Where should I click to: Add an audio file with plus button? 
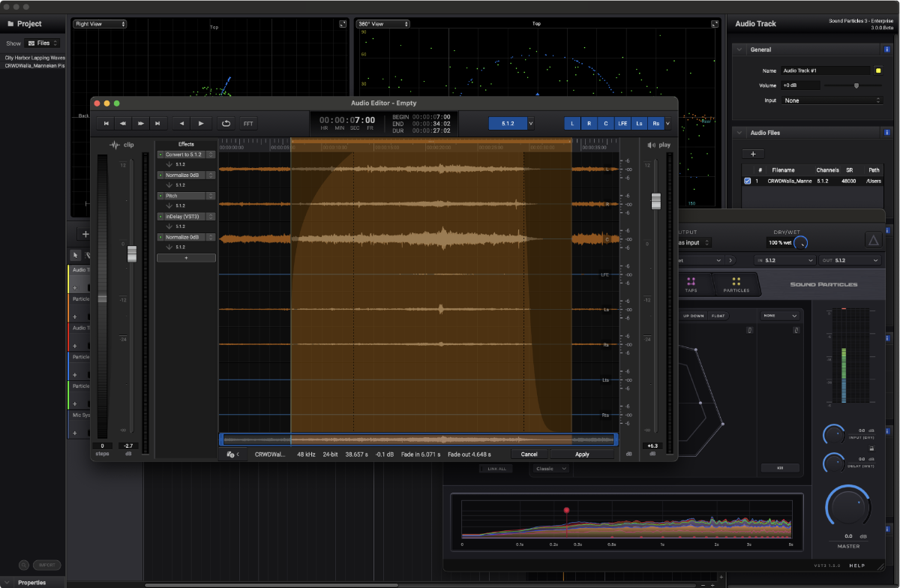[x=752, y=153]
